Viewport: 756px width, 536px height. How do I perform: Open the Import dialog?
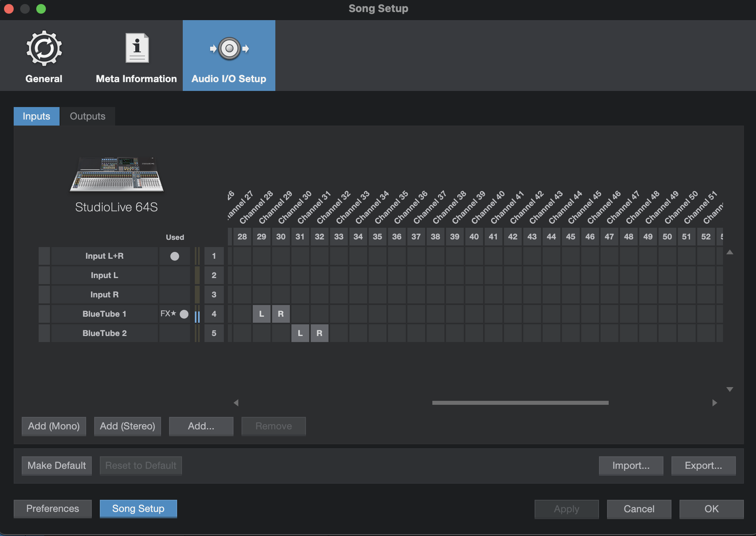point(630,466)
